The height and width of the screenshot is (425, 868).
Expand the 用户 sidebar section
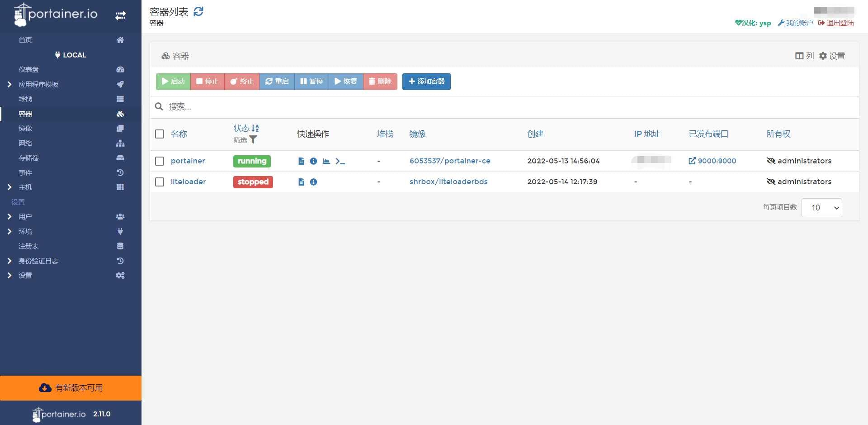click(x=25, y=217)
